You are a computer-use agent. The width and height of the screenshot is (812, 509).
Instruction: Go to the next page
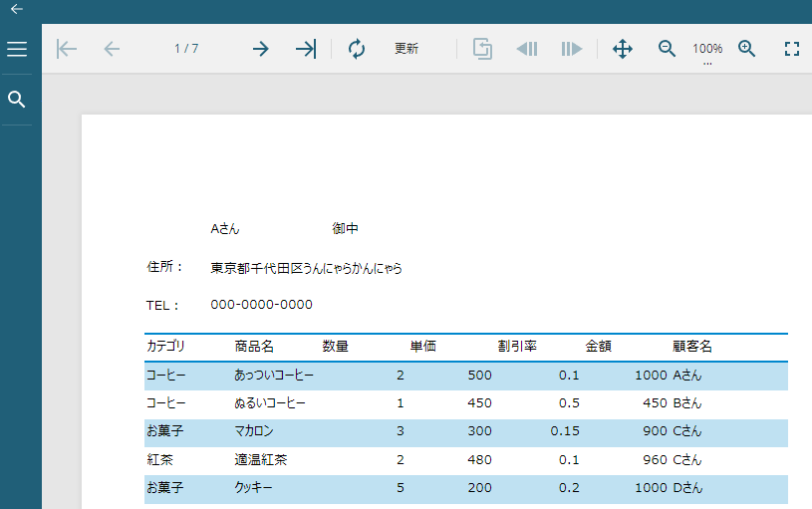coord(261,49)
